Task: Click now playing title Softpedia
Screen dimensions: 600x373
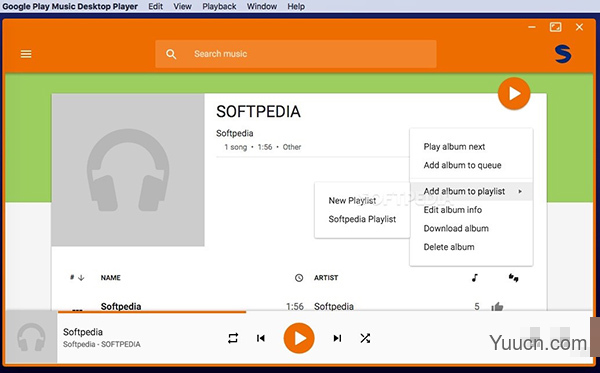Action: pos(83,332)
